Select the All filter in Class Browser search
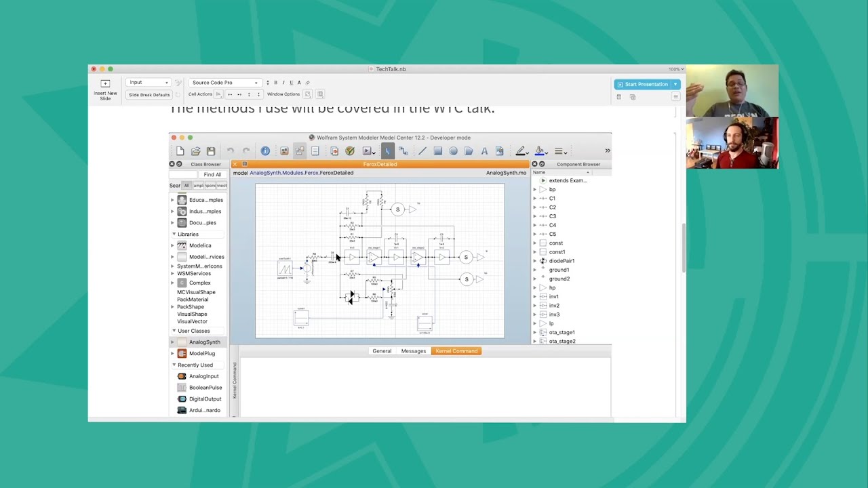Screen dimensions: 868x488 click(186, 186)
